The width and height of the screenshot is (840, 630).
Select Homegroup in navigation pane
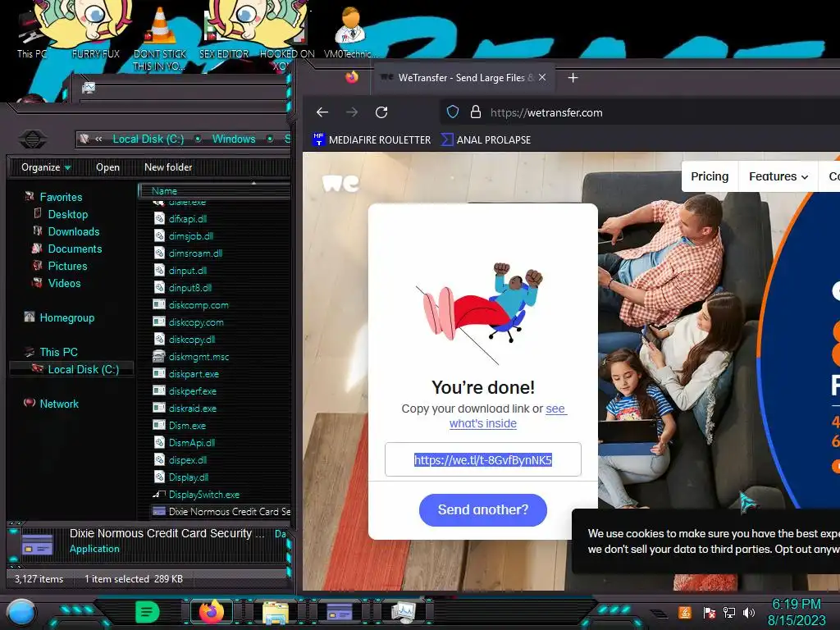click(x=66, y=317)
